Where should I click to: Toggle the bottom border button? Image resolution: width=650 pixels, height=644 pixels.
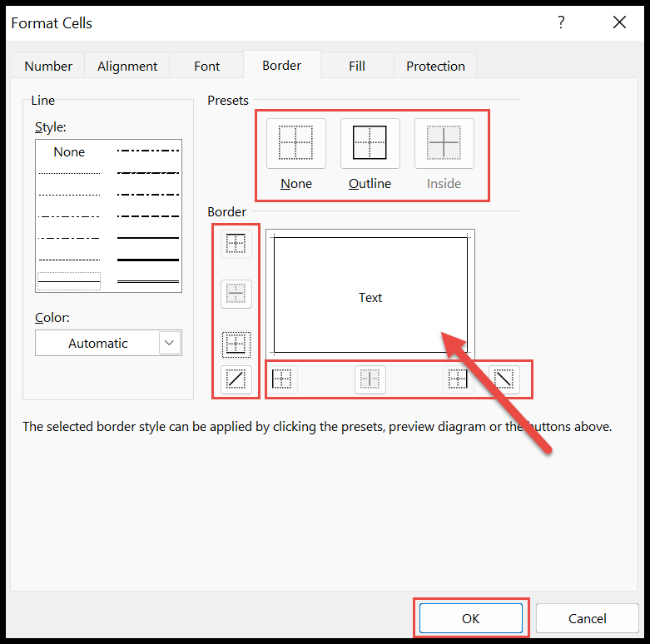coord(236,344)
